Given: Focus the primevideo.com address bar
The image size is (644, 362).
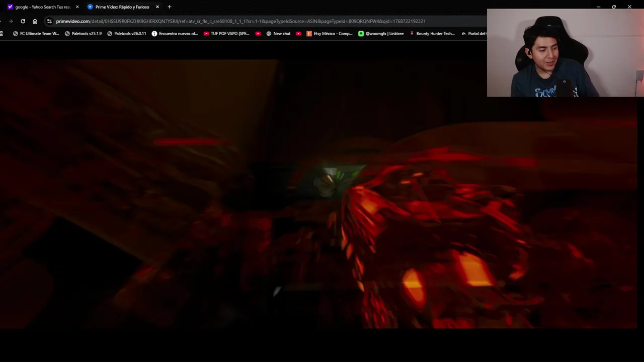Looking at the screenshot, I should coord(240,21).
